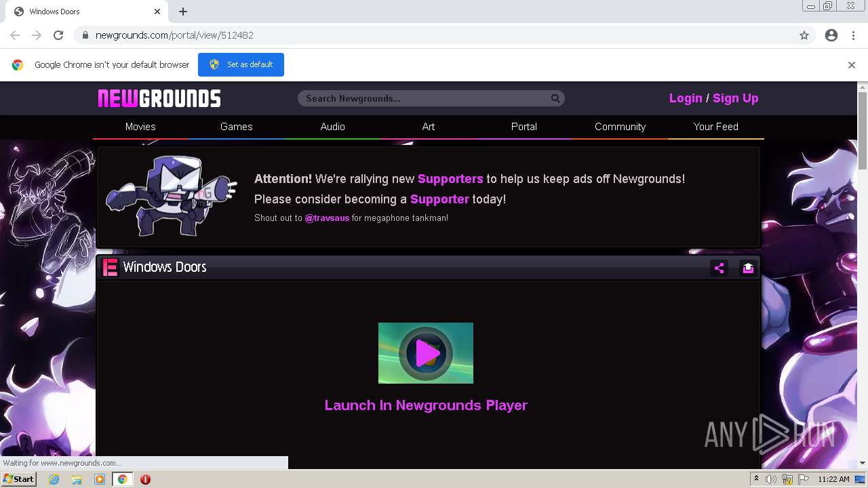Click the page vertical scrollbar

point(863,130)
